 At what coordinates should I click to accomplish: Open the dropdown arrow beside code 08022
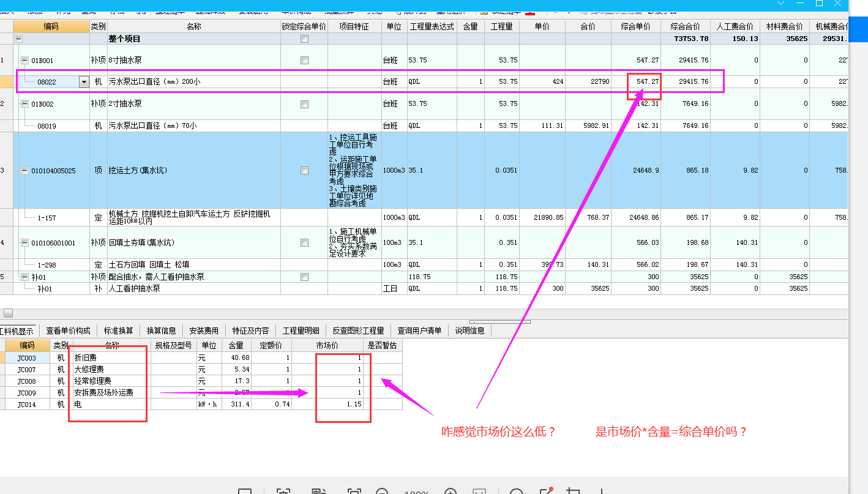84,81
